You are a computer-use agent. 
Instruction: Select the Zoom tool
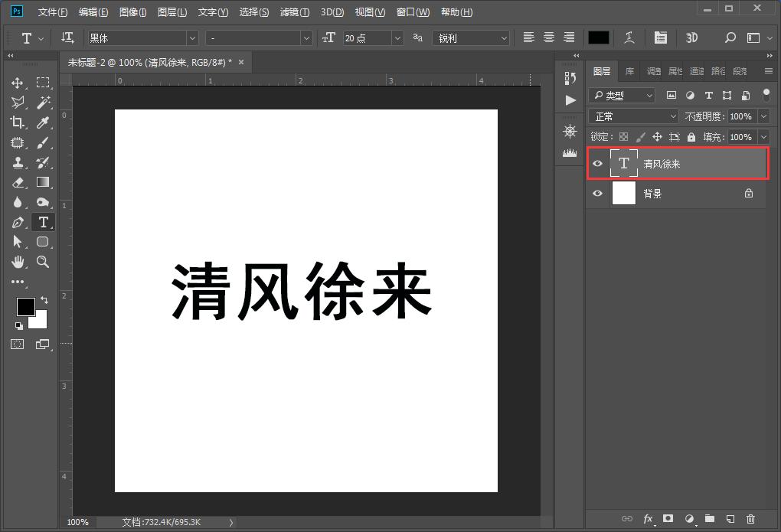[x=43, y=262]
